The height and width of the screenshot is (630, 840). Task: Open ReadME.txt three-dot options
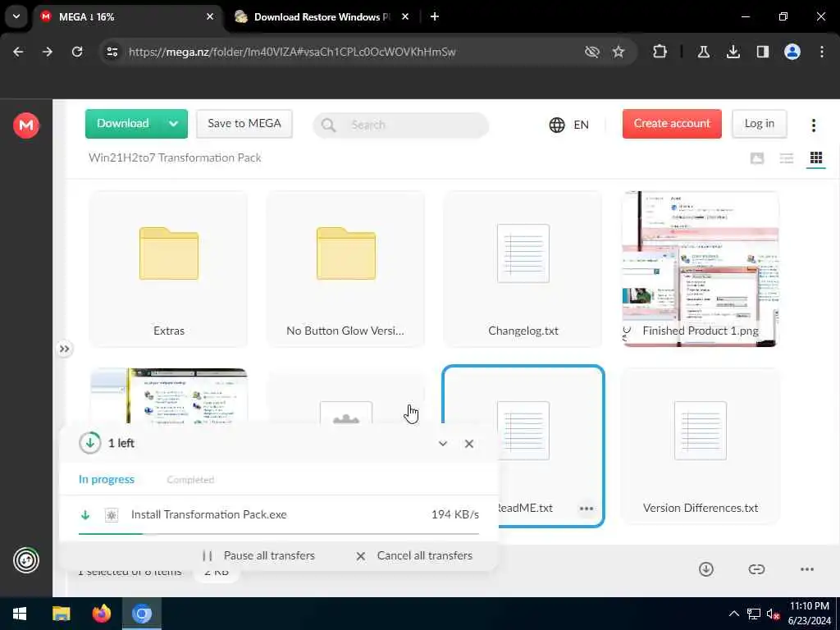coord(586,509)
